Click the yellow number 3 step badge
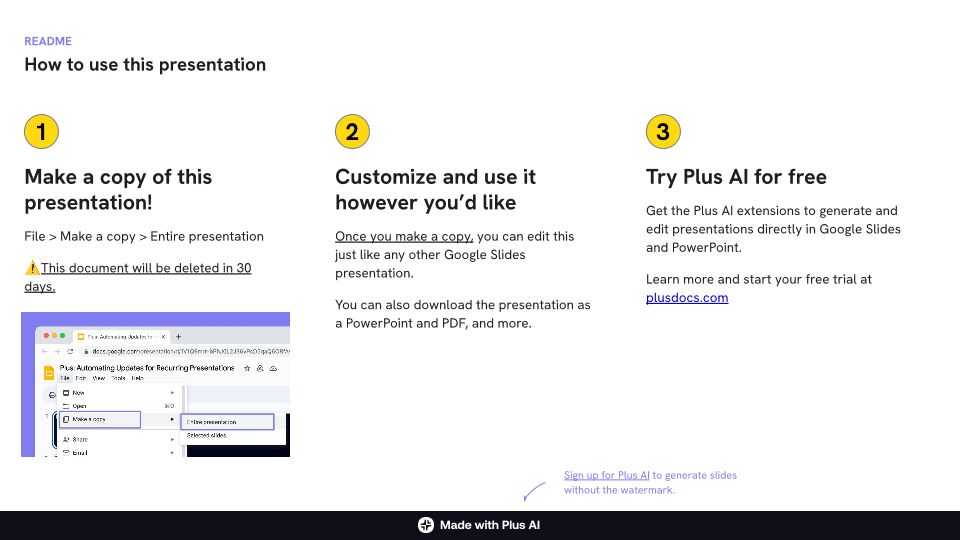 tap(663, 132)
